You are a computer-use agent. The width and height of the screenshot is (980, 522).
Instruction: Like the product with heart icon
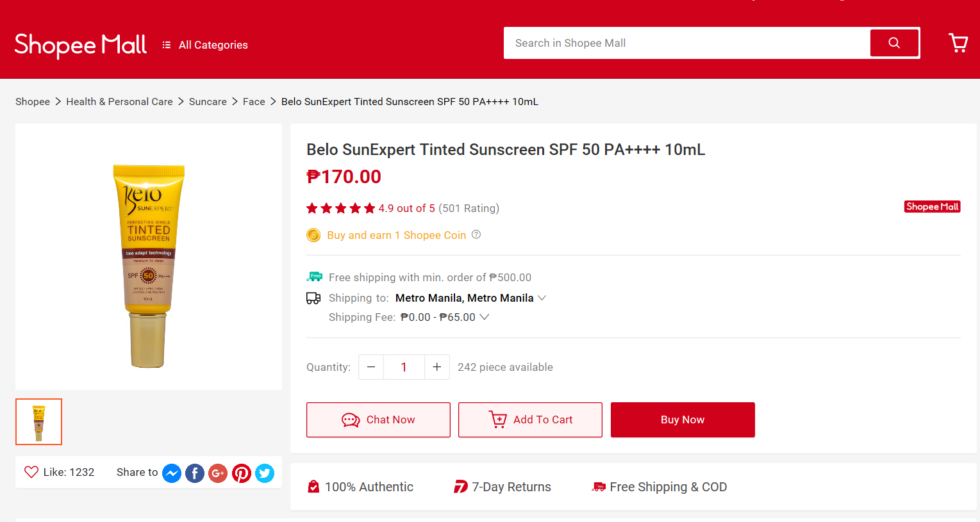(x=31, y=472)
